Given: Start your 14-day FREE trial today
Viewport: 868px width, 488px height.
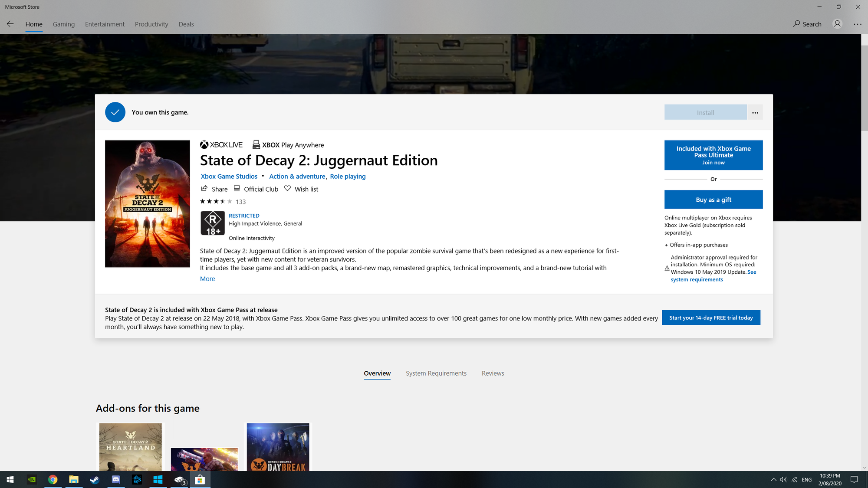Looking at the screenshot, I should coord(711,318).
